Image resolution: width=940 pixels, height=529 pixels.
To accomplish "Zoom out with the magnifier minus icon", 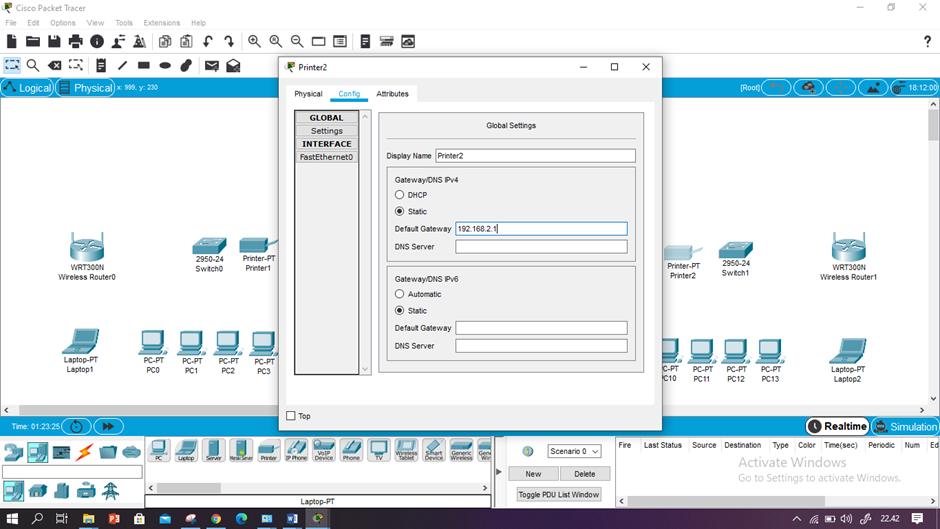I will coord(297,41).
